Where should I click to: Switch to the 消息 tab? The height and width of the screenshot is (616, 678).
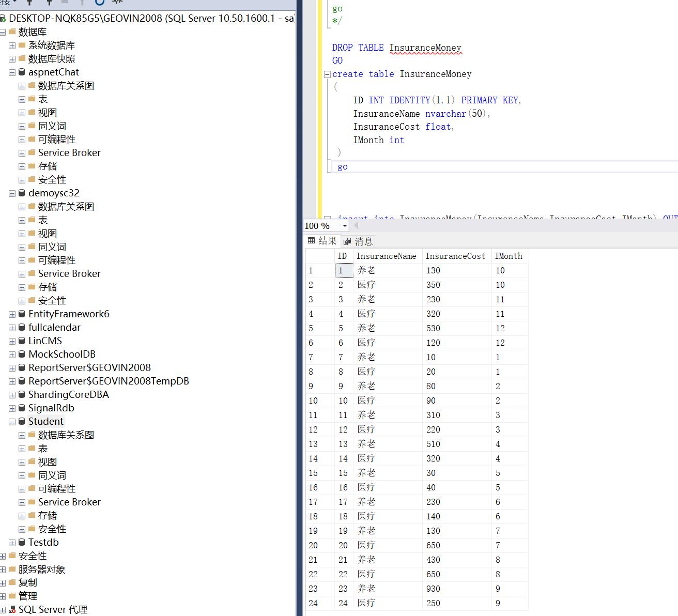[x=363, y=241]
